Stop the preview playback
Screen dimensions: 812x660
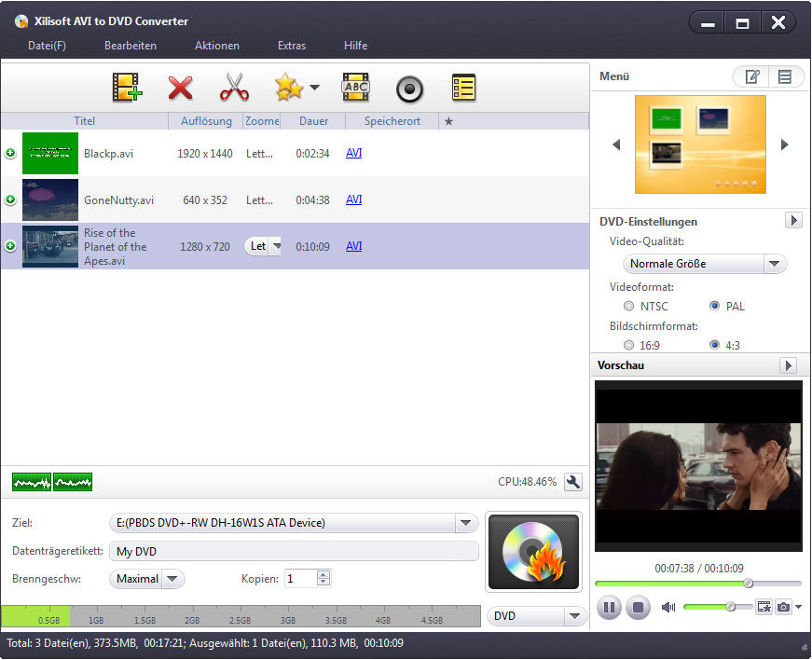click(x=638, y=607)
